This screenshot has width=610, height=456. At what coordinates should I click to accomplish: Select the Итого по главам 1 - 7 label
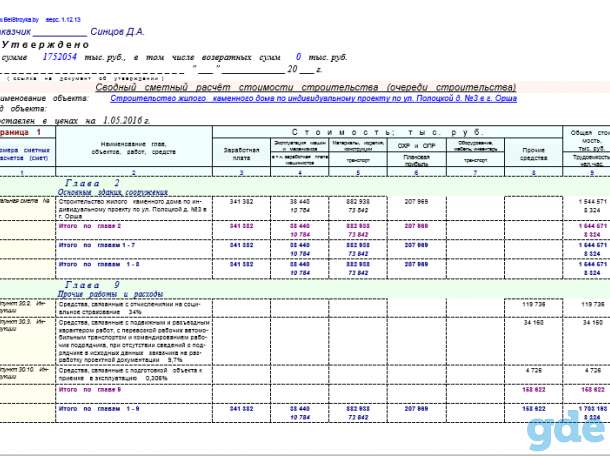tap(97, 245)
